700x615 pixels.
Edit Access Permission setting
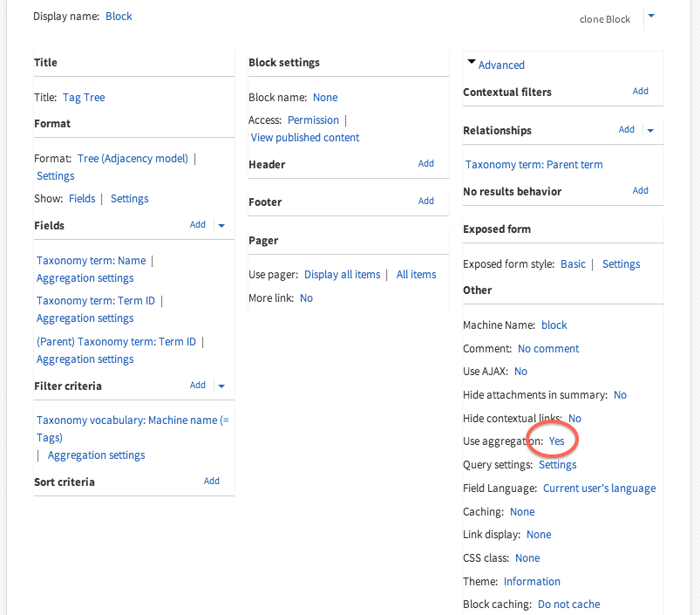click(x=313, y=120)
